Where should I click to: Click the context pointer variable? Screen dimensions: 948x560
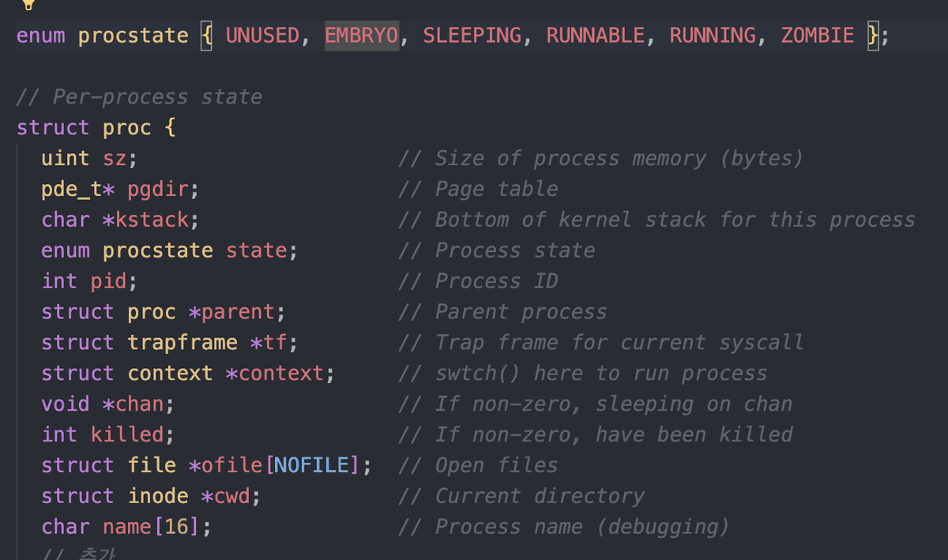281,373
